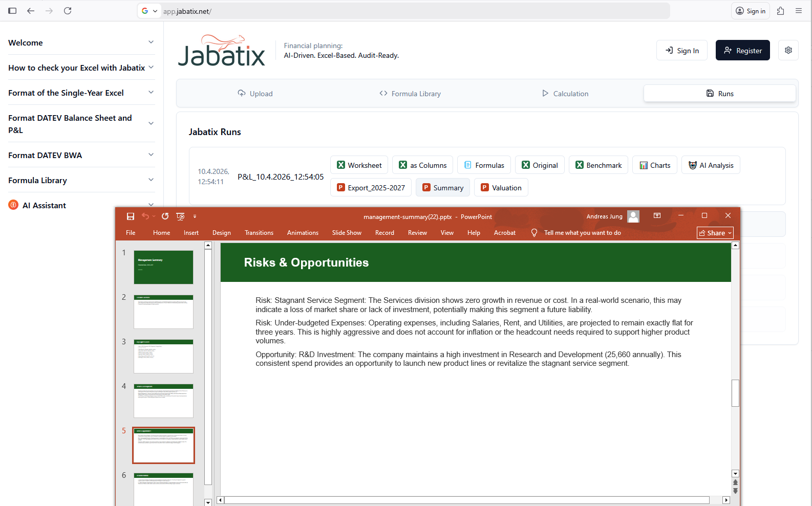The width and height of the screenshot is (812, 506).
Task: Save the presentation in PowerPoint
Action: [x=131, y=216]
